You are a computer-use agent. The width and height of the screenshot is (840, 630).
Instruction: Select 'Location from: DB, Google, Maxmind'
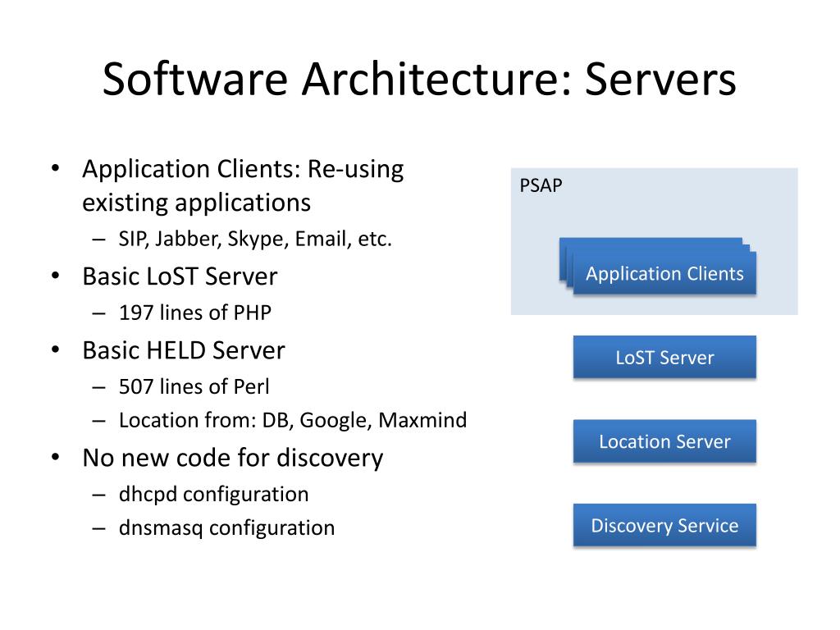click(293, 421)
